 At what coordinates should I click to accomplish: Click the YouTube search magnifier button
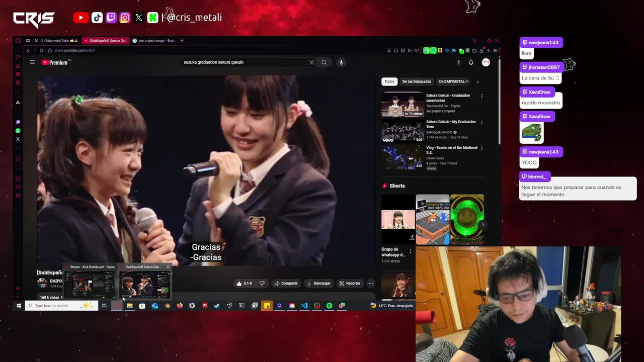point(324,62)
